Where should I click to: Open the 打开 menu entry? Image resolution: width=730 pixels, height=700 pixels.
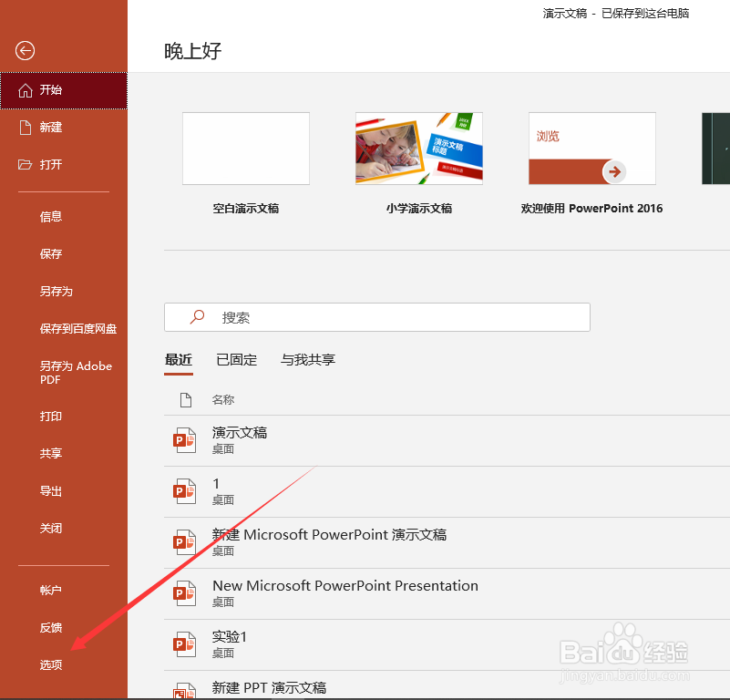tap(64, 164)
